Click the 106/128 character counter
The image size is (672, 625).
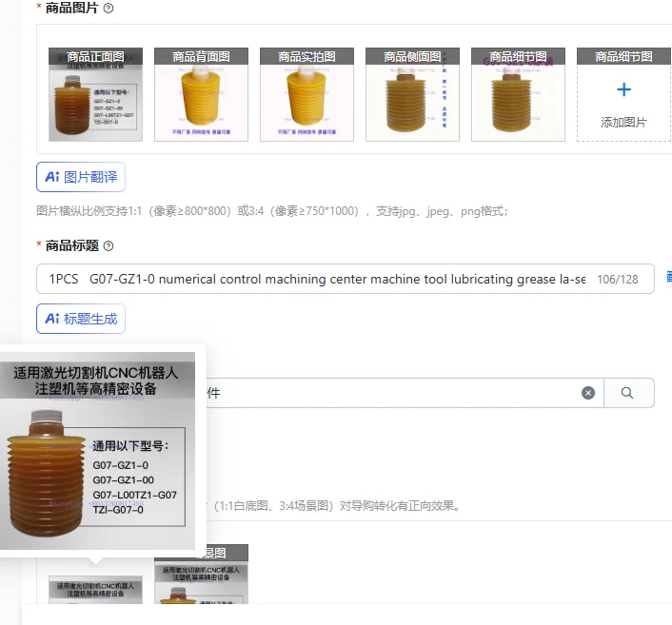(618, 280)
